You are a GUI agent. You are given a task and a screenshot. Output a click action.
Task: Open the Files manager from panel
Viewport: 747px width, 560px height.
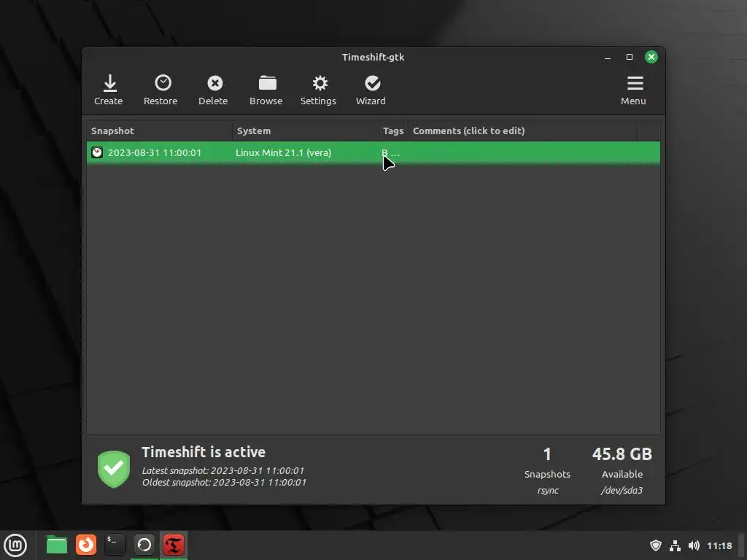(57, 545)
